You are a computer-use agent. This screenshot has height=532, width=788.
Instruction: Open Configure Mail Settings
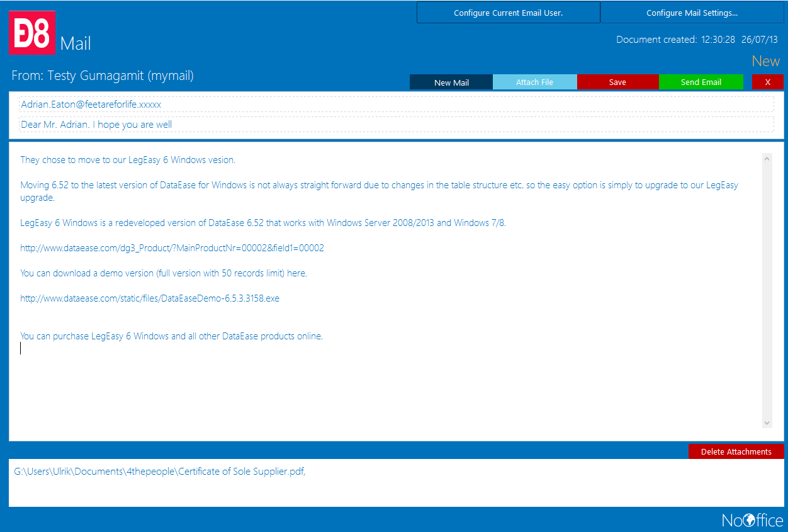point(692,13)
